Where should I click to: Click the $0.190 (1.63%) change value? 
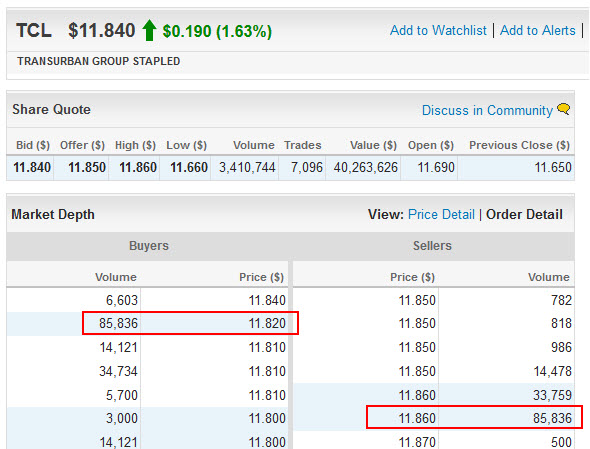(x=217, y=31)
